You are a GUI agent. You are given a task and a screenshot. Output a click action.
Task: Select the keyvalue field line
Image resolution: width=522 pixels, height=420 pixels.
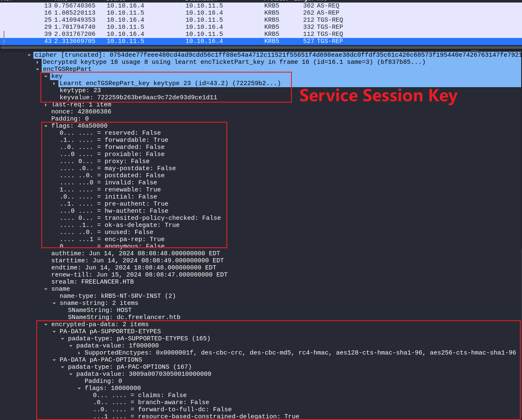coord(138,98)
